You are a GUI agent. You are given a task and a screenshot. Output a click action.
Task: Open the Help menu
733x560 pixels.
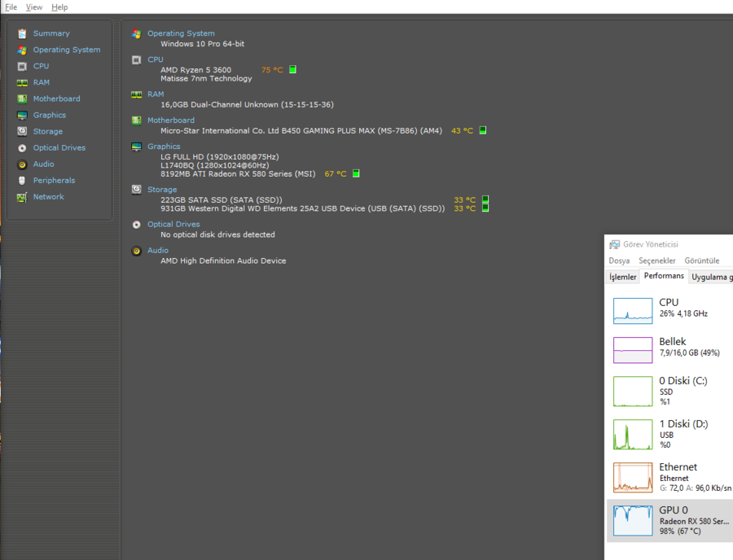(x=59, y=7)
